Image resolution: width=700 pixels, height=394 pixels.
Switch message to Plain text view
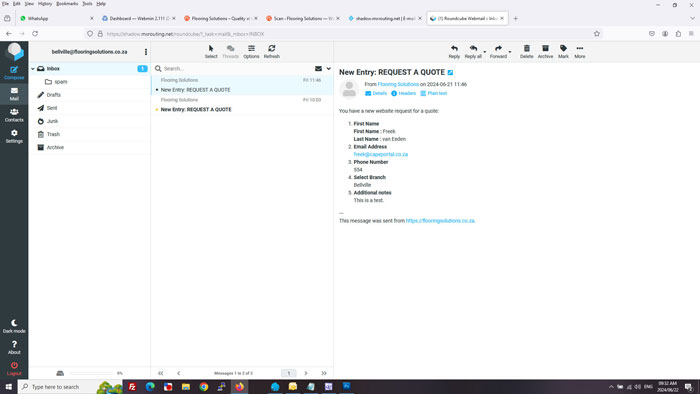tap(433, 93)
